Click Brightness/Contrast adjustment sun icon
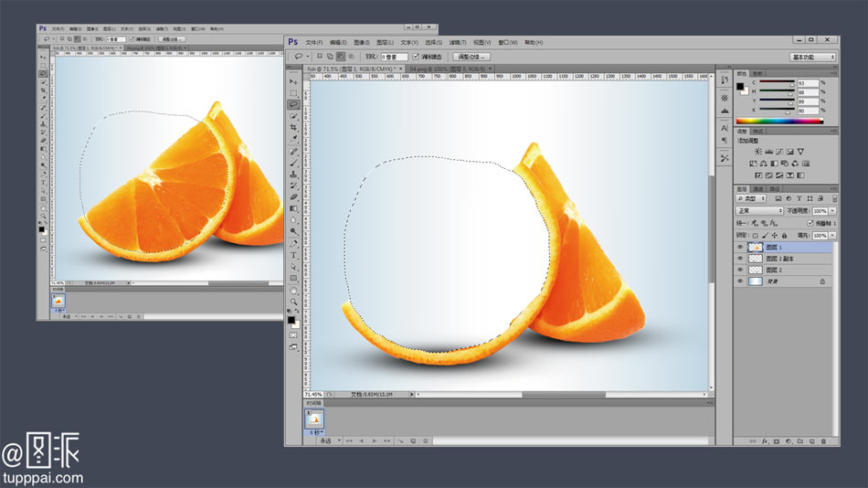Screen dimensions: 868x488 (x=758, y=152)
